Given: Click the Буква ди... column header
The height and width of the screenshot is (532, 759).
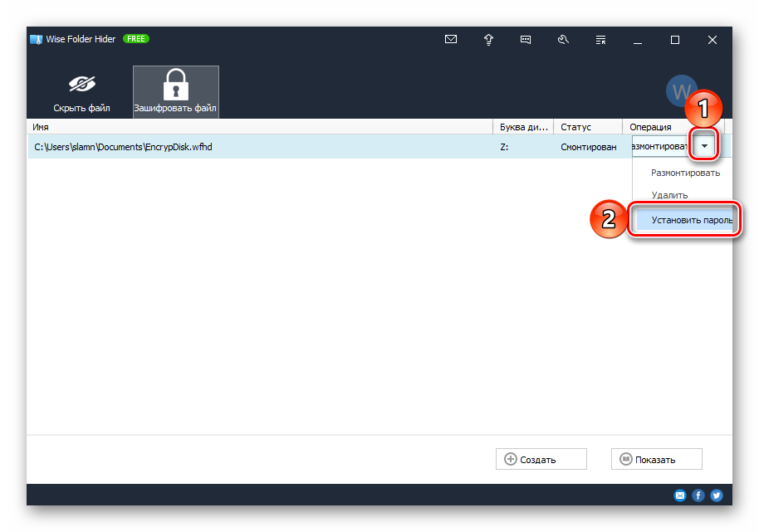Looking at the screenshot, I should (523, 127).
